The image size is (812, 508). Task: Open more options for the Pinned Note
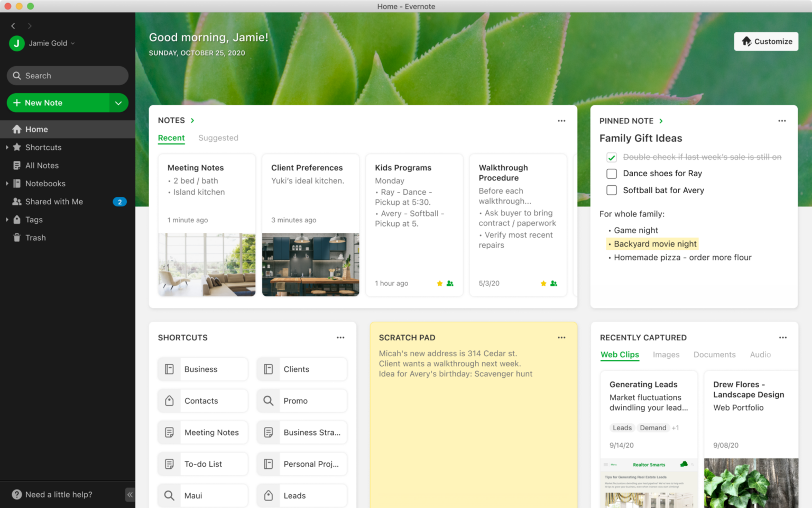pos(782,121)
